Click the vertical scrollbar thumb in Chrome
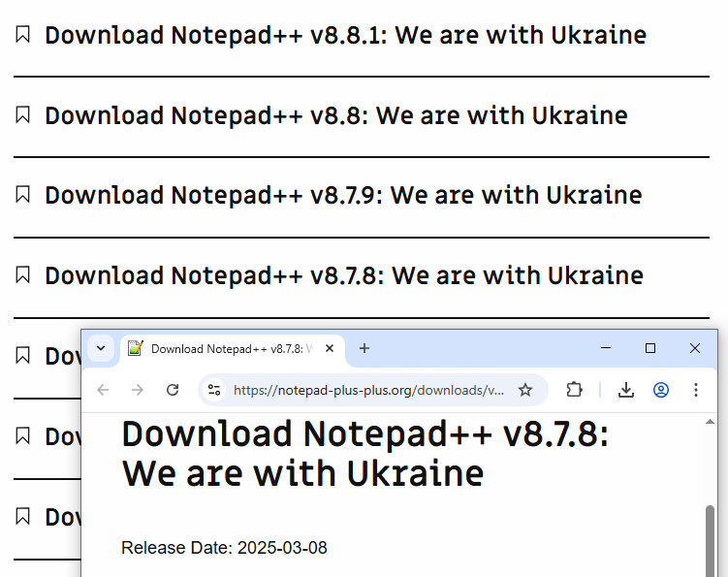Image resolution: width=728 pixels, height=577 pixels. [710, 541]
